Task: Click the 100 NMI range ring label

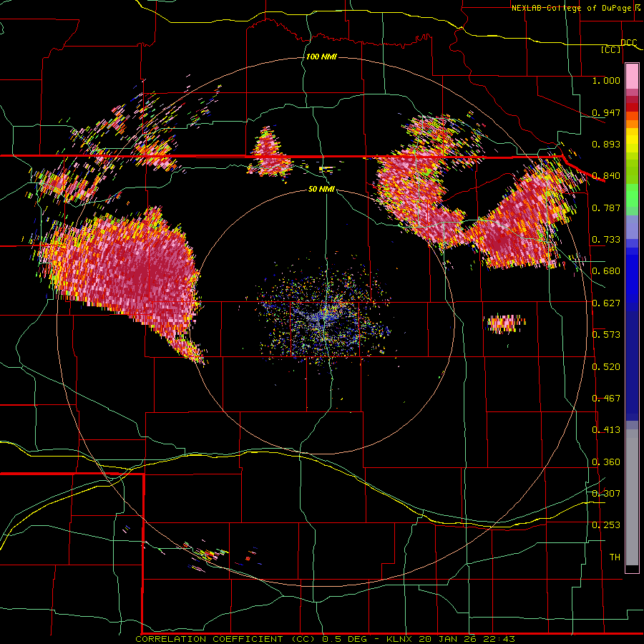Action: pyautogui.click(x=321, y=57)
